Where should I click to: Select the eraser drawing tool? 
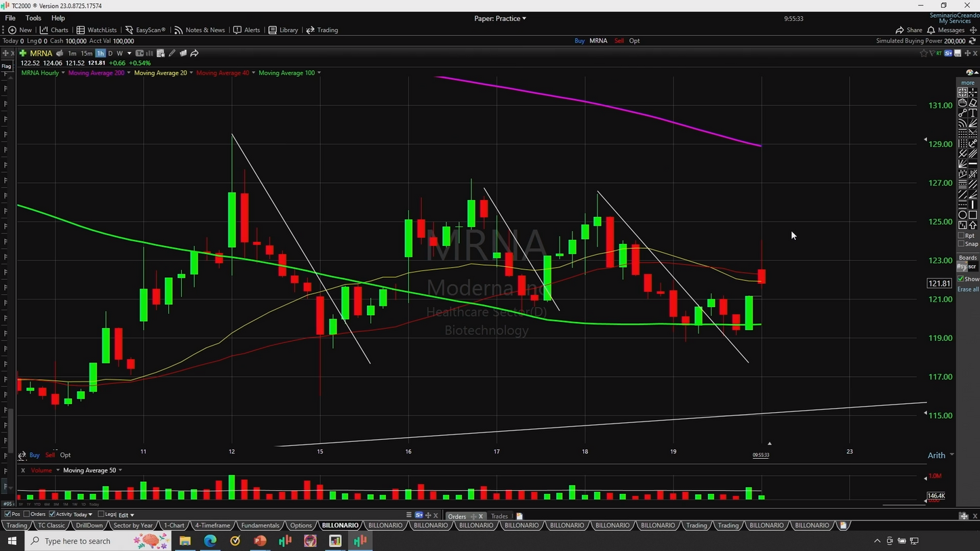point(973,103)
